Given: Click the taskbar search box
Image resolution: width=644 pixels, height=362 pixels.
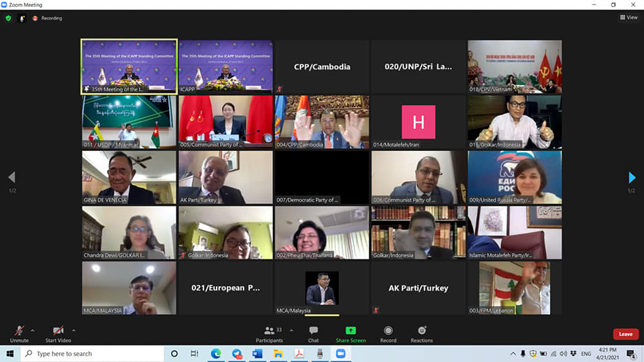Looking at the screenshot, I should pos(92,353).
